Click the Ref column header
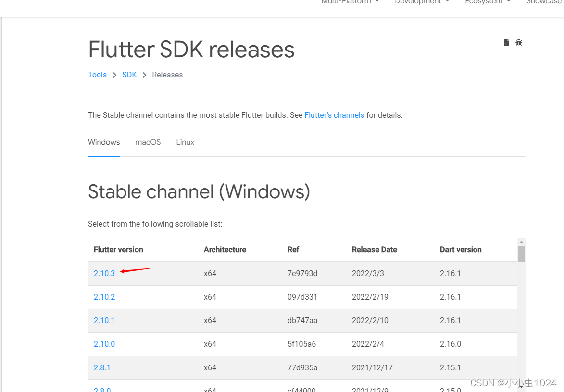 click(x=293, y=250)
